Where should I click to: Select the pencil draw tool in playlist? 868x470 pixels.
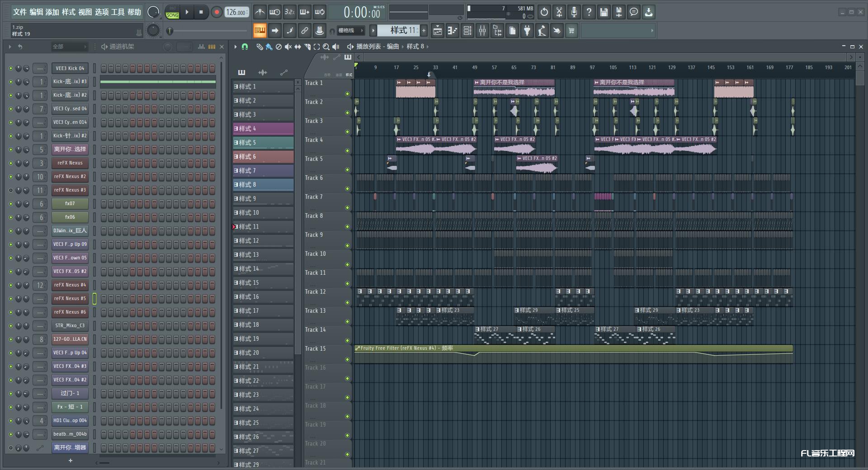pos(259,47)
